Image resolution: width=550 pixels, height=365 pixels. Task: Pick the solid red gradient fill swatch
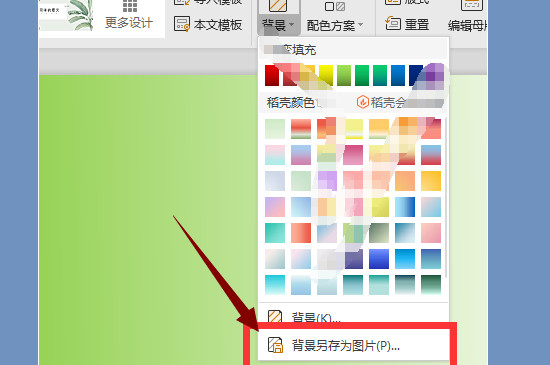click(272, 75)
